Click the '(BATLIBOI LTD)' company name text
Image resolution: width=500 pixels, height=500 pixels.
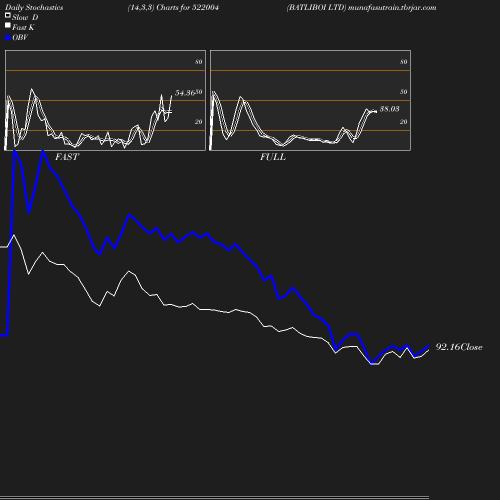316,7
